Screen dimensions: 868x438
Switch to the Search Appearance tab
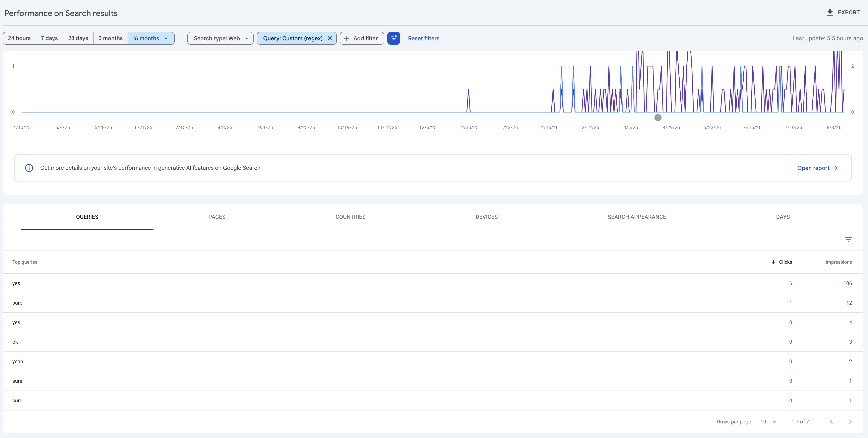tap(637, 217)
